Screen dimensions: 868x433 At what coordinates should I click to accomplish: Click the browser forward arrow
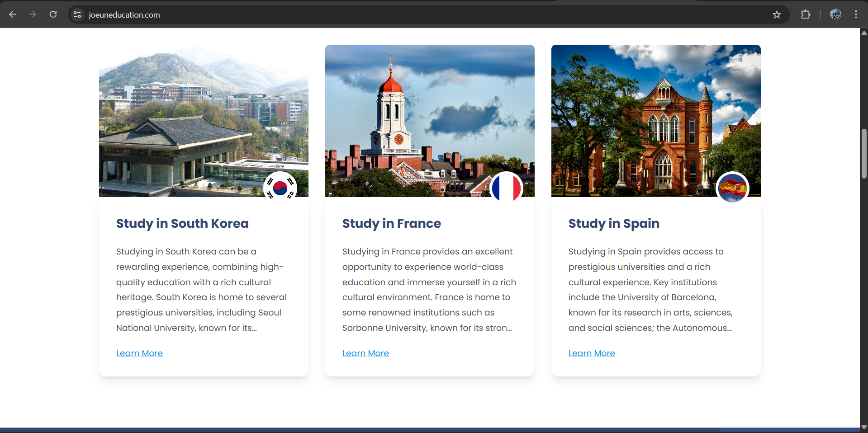[x=33, y=14]
